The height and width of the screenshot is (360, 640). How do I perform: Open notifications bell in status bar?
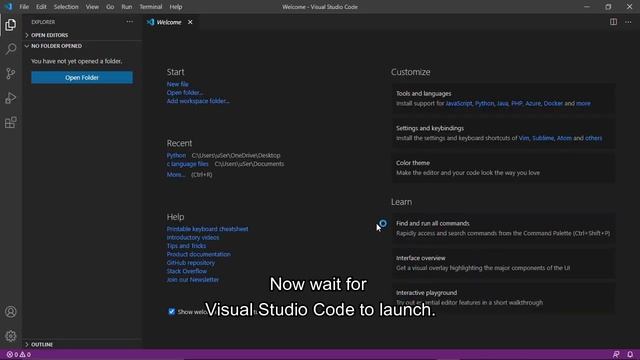coord(630,354)
